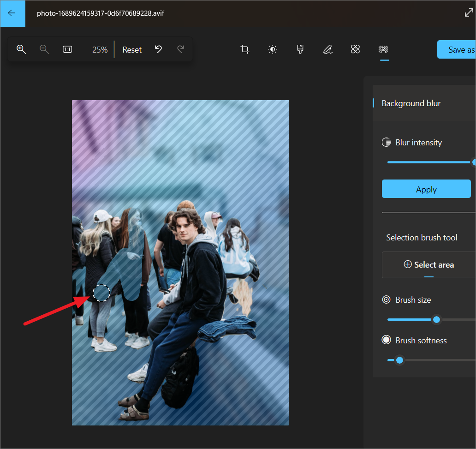Select the Crop tool
Screen dimensions: 476x449
tap(245, 49)
